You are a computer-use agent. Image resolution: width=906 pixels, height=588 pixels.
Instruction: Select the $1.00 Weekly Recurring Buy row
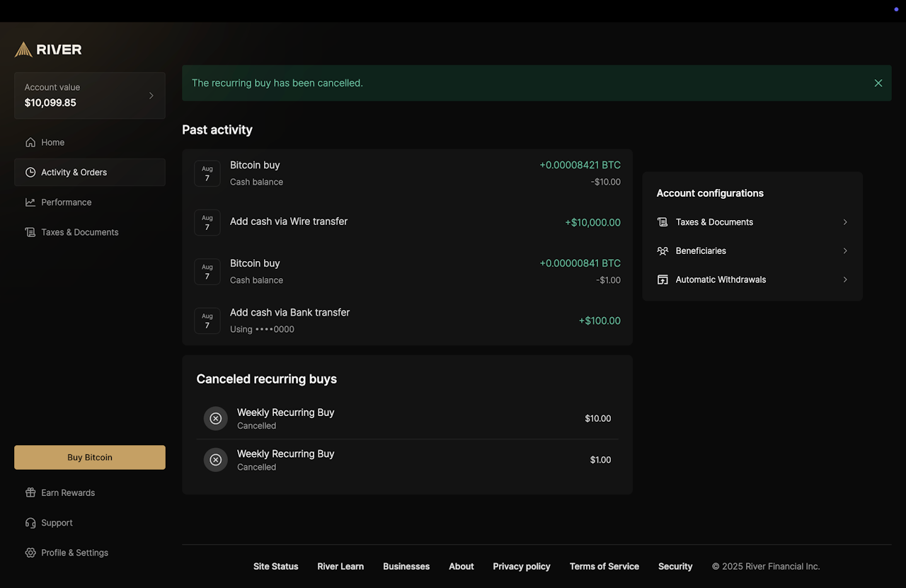(407, 460)
